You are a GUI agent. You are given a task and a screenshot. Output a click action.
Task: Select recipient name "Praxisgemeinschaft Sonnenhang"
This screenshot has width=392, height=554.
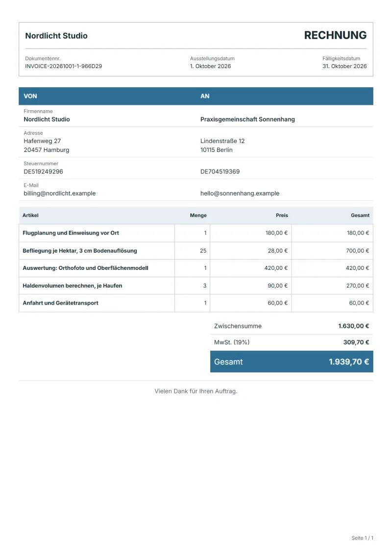tap(247, 120)
